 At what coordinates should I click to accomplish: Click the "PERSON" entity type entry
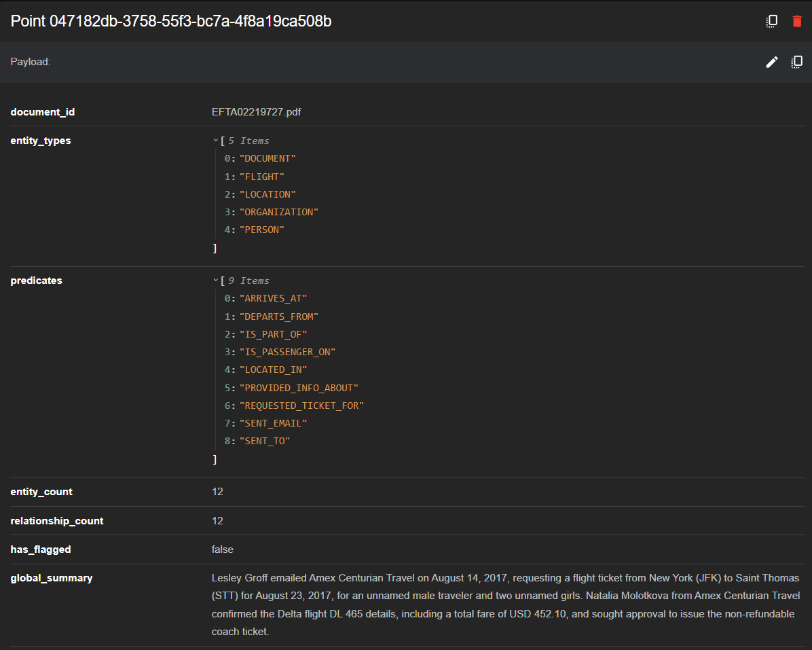coord(261,230)
